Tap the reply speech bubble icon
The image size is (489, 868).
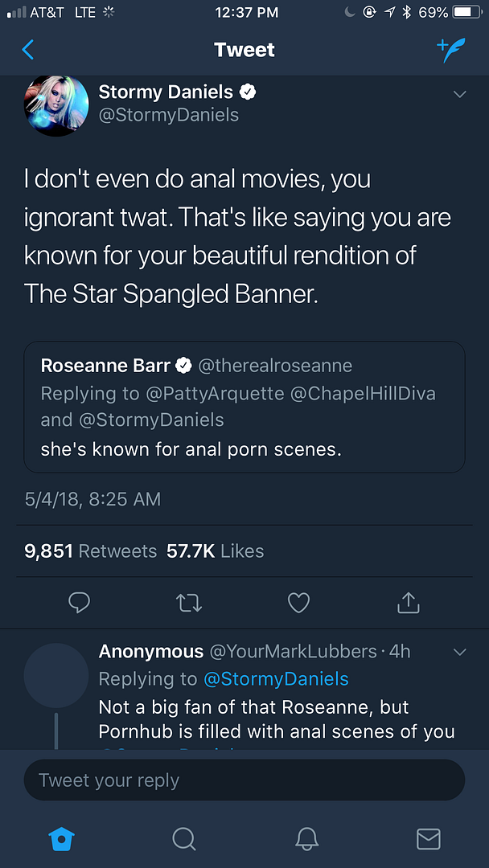[x=79, y=602]
